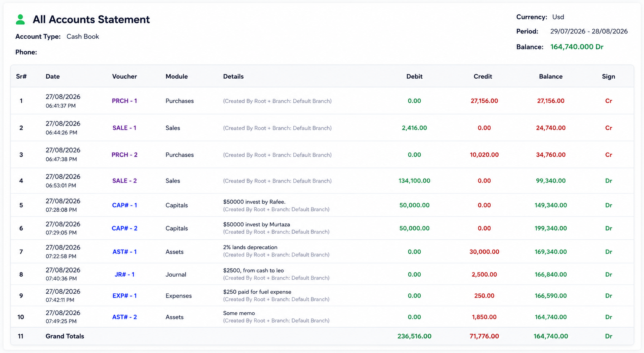Screen dimensions: 644x353
Task: Click the green user account icon
Action: [x=21, y=19]
